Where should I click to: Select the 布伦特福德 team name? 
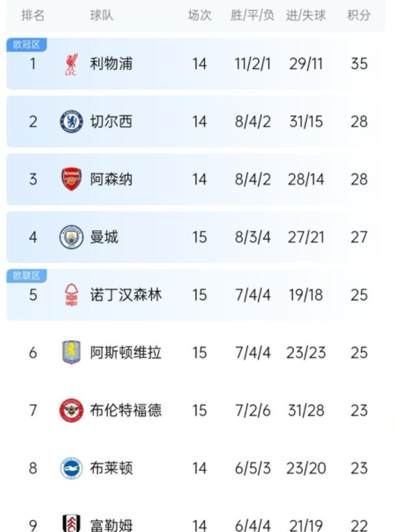tap(126, 410)
